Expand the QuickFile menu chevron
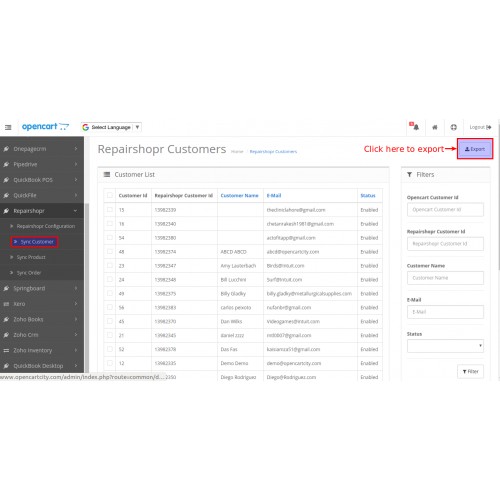The width and height of the screenshot is (500, 500). pos(76,195)
